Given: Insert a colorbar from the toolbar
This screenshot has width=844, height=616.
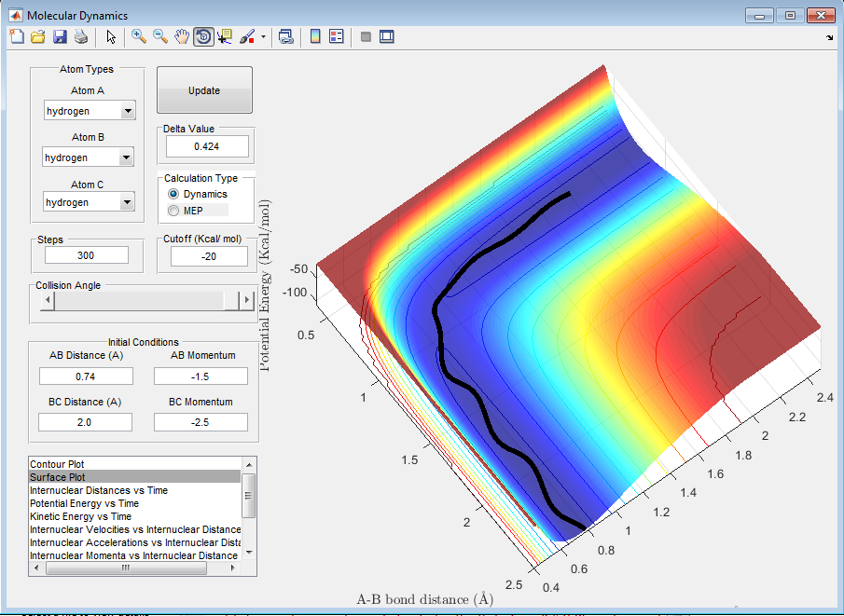Looking at the screenshot, I should 315,37.
